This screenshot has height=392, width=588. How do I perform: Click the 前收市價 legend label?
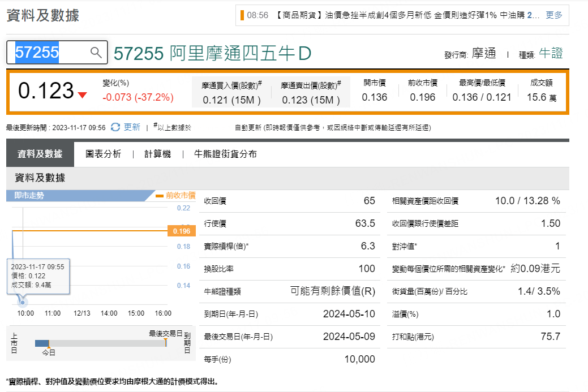[181, 195]
